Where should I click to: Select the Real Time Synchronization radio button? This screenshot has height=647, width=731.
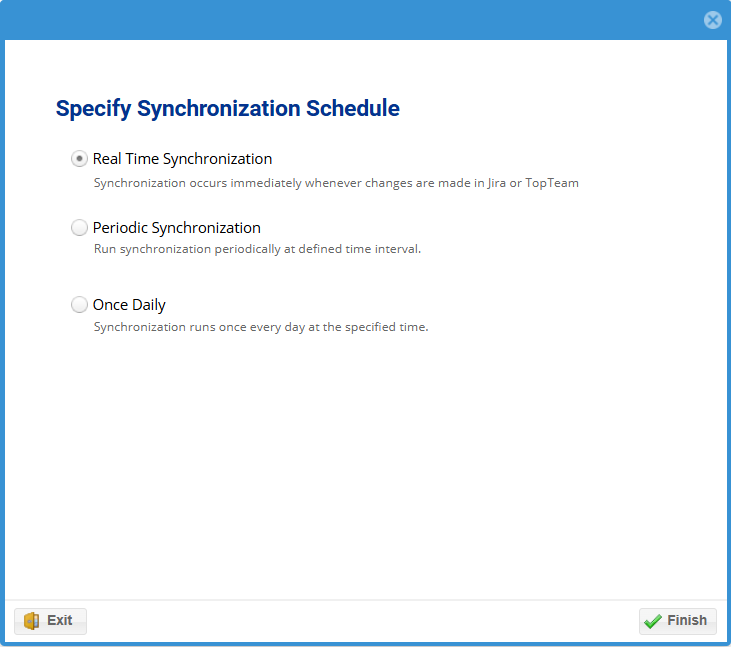(79, 159)
